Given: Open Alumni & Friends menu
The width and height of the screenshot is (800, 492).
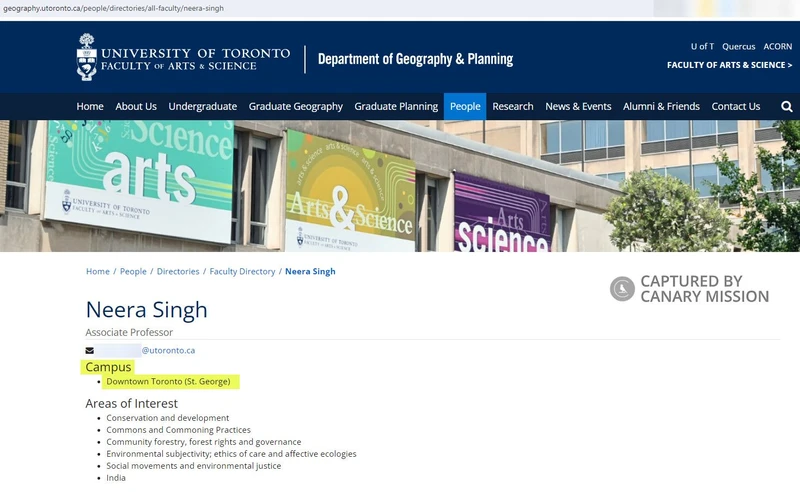Looking at the screenshot, I should [x=661, y=106].
